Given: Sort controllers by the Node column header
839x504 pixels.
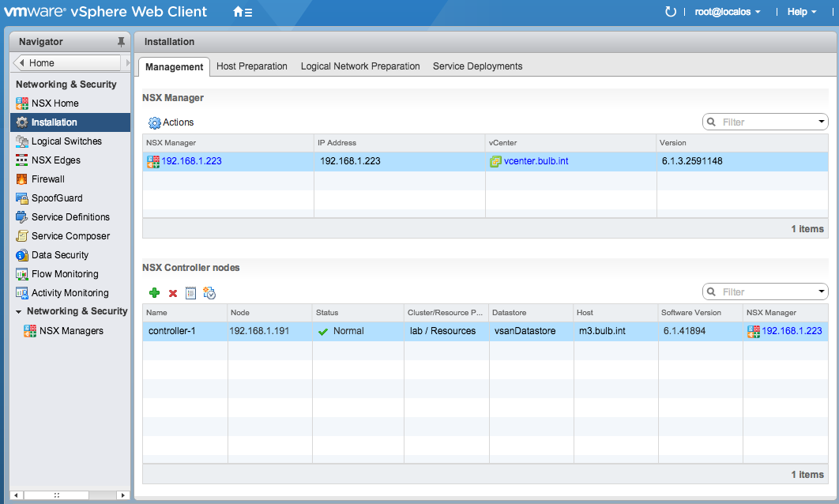Looking at the screenshot, I should (269, 313).
